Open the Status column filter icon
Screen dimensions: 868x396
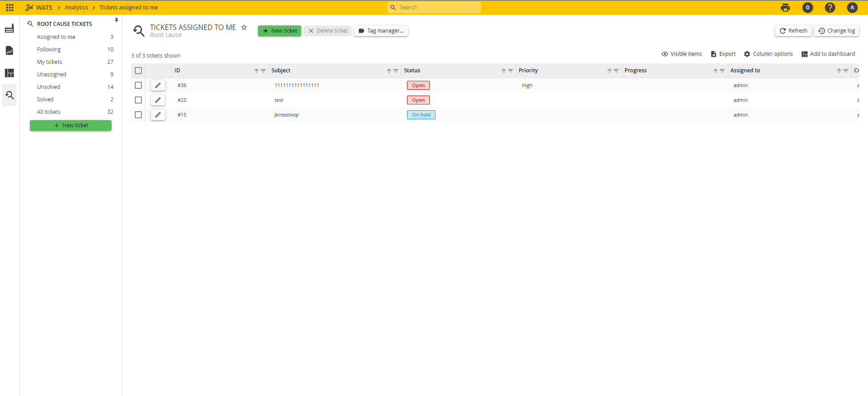coord(511,71)
